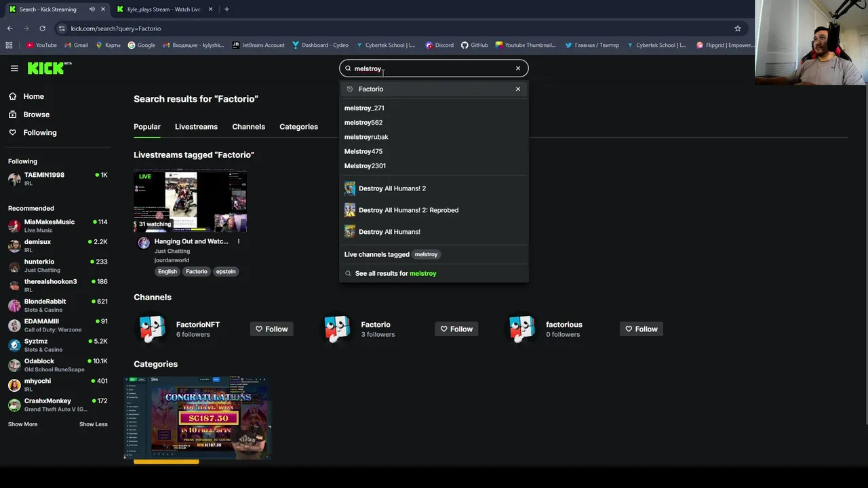Open a new browser tab

[226, 9]
